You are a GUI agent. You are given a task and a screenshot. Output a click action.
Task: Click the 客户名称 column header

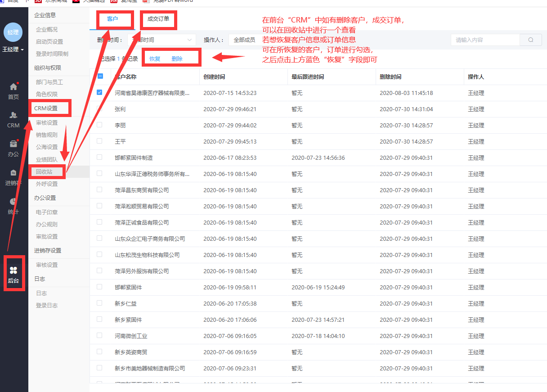[x=126, y=77]
